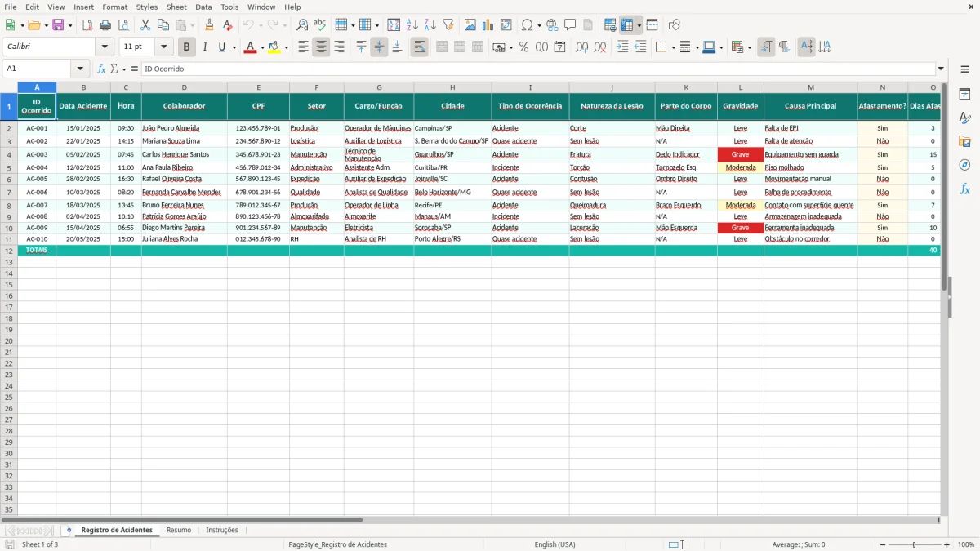Open the Data menu
Viewport: 980px width, 551px height.
click(203, 7)
